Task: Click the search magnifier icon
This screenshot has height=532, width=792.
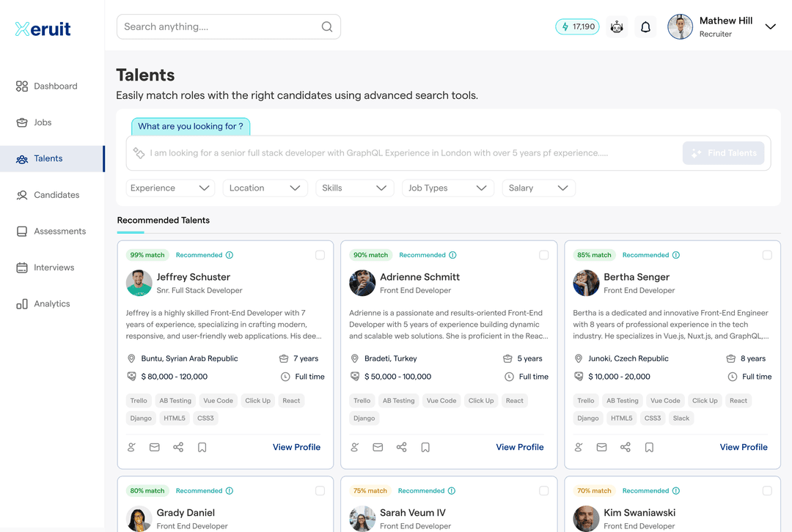Action: [x=327, y=27]
